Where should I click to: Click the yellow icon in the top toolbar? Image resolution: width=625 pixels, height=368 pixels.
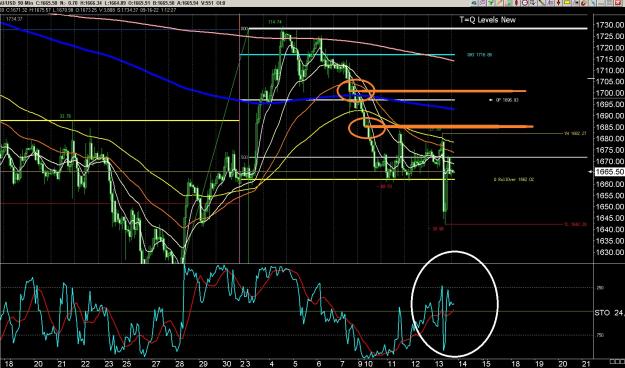567,3
